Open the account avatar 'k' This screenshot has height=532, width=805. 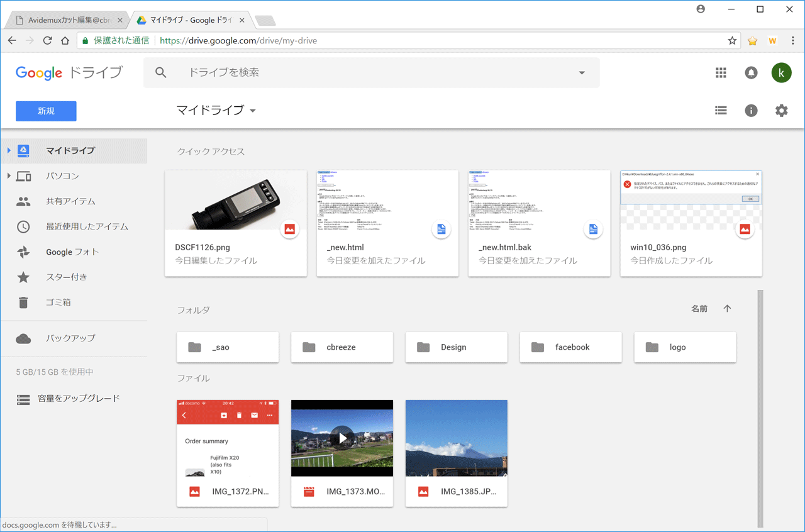pyautogui.click(x=781, y=73)
